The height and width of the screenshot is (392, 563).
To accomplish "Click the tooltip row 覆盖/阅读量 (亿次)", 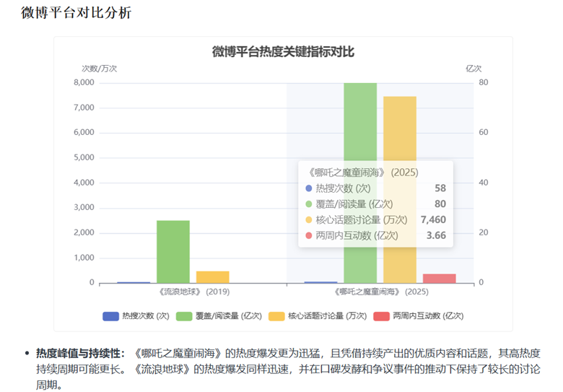I will tap(375, 204).
